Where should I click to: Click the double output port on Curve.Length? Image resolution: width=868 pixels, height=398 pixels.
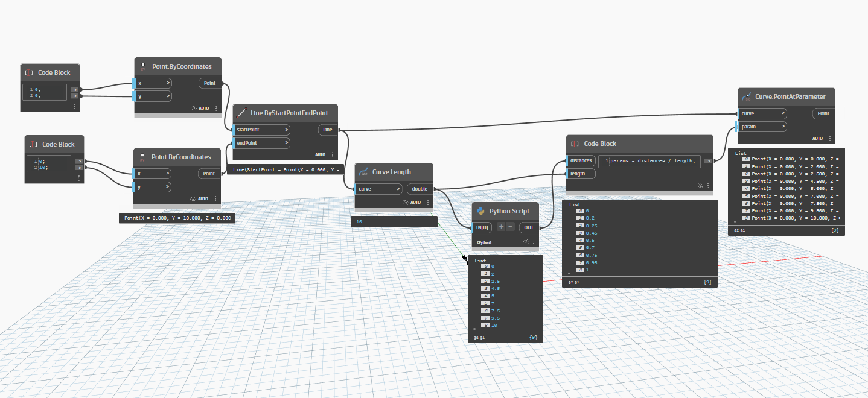[420, 189]
